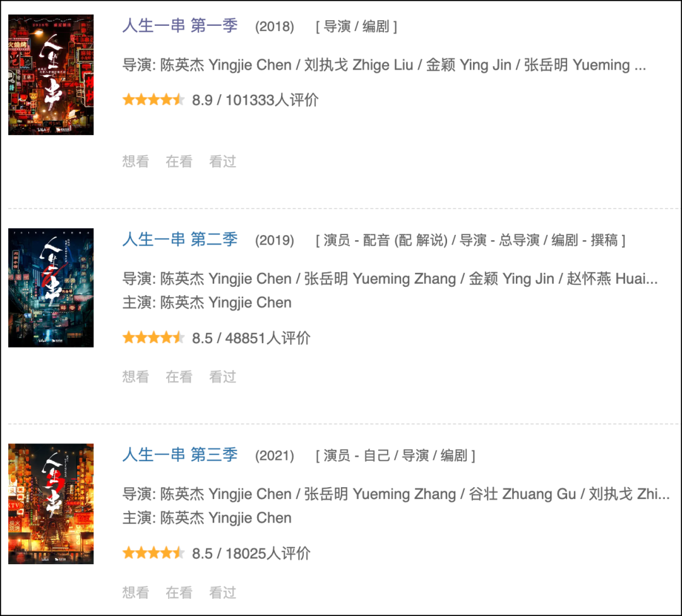This screenshot has width=682, height=616.
Task: Mark 第二季 as 看过
Action: [x=223, y=377]
